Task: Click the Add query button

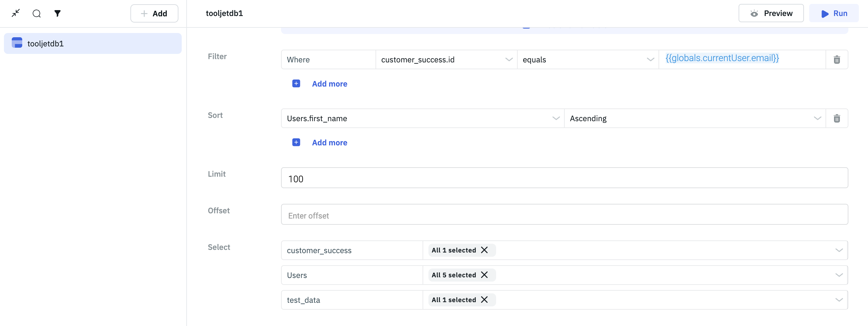Action: [154, 13]
